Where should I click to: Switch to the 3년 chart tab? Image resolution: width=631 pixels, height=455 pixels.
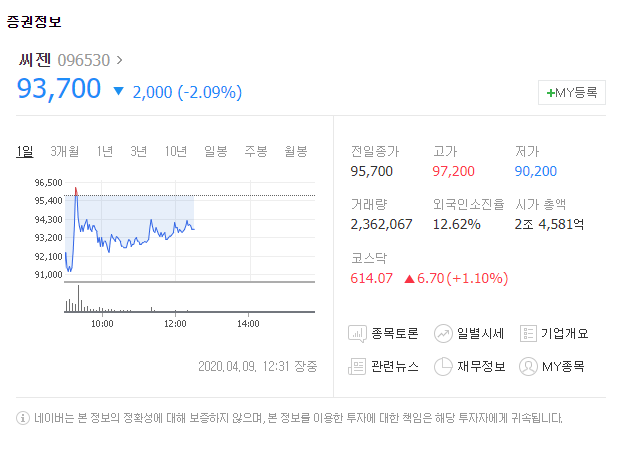pyautogui.click(x=138, y=152)
